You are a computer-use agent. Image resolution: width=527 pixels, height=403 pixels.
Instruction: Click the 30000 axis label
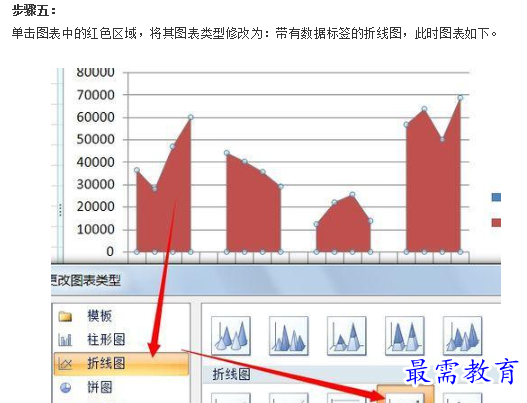pyautogui.click(x=95, y=185)
